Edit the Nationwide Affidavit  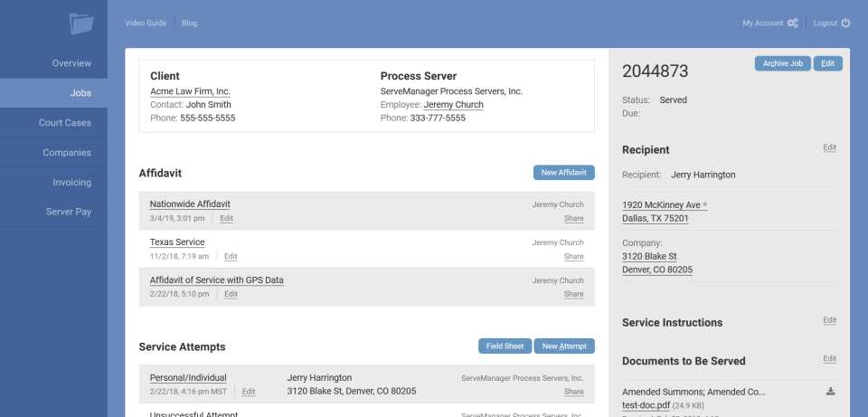pyautogui.click(x=226, y=218)
